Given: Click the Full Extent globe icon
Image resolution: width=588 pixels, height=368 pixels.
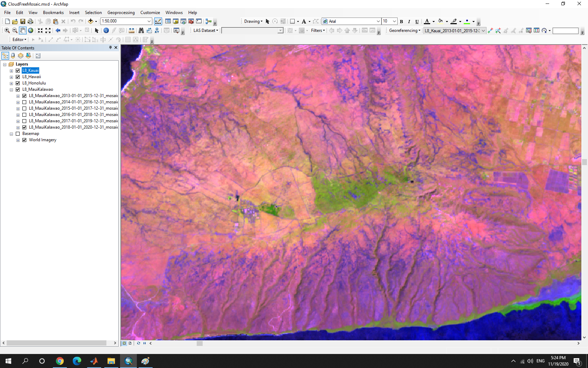Looking at the screenshot, I should click(x=31, y=30).
